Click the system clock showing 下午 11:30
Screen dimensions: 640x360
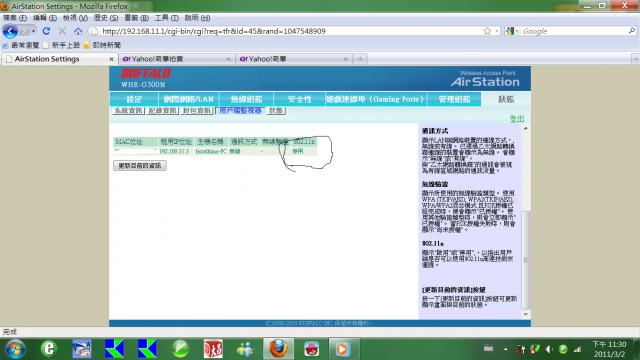point(609,344)
